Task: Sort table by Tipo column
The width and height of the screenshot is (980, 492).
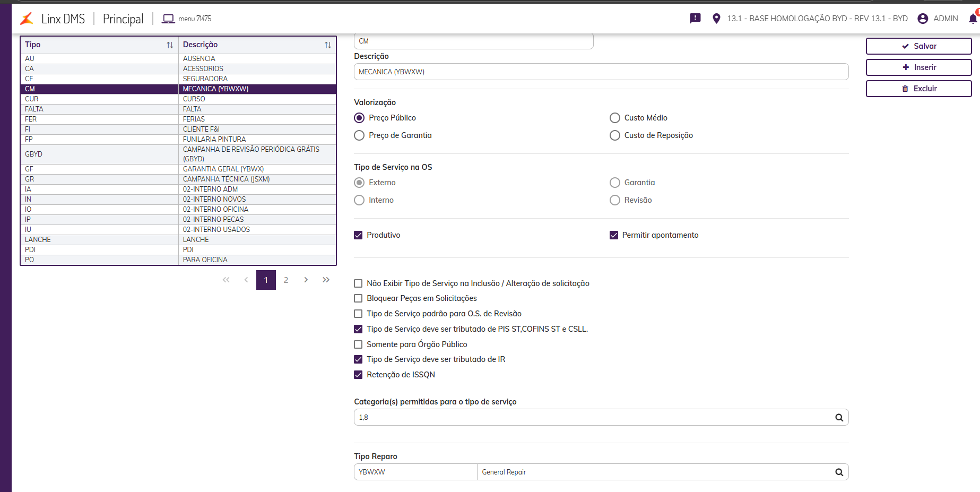Action: pyautogui.click(x=170, y=45)
